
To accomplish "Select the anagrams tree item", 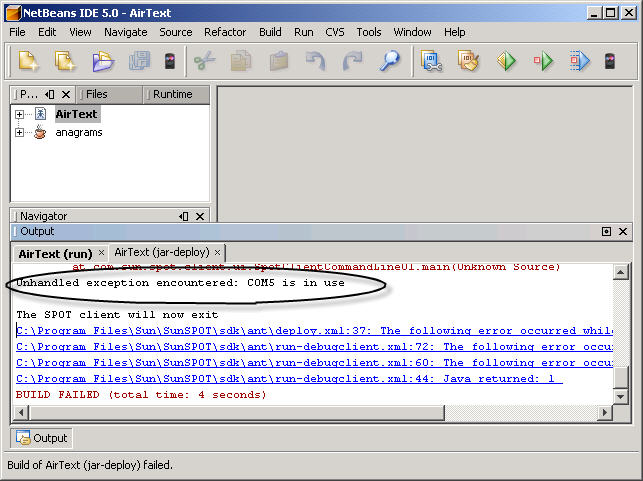I will coord(79,132).
